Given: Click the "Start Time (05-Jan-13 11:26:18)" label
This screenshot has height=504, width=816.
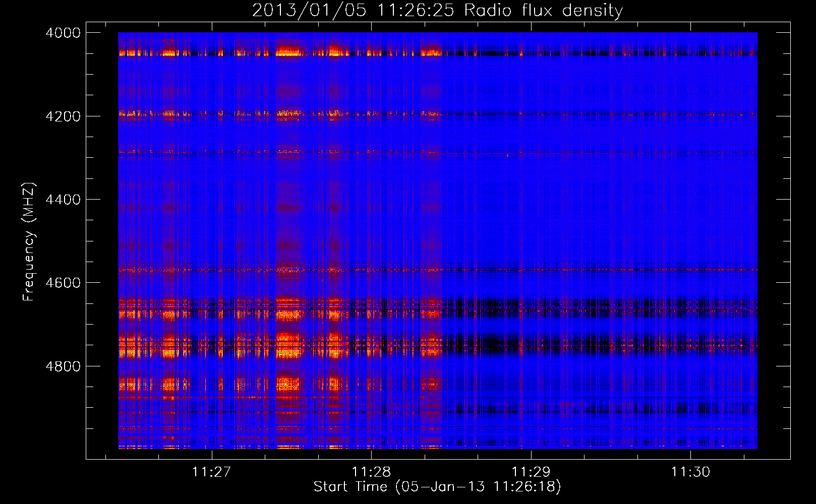Looking at the screenshot, I should (x=437, y=487).
